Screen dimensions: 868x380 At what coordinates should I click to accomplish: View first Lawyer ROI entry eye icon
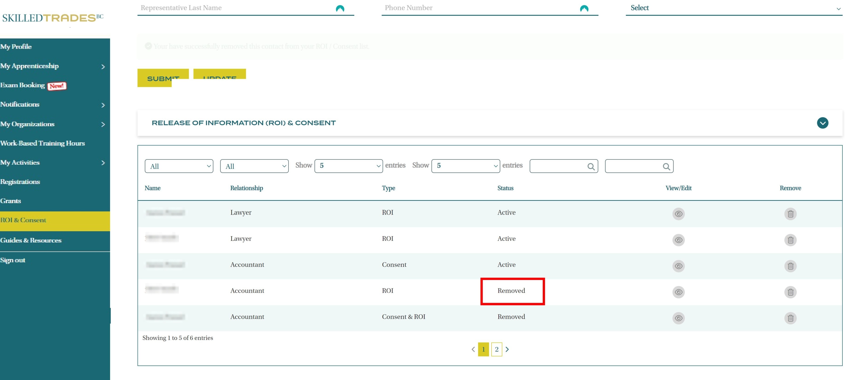click(678, 214)
